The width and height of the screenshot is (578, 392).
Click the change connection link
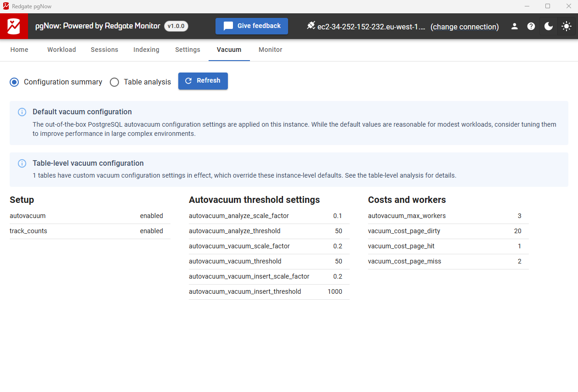tap(465, 27)
